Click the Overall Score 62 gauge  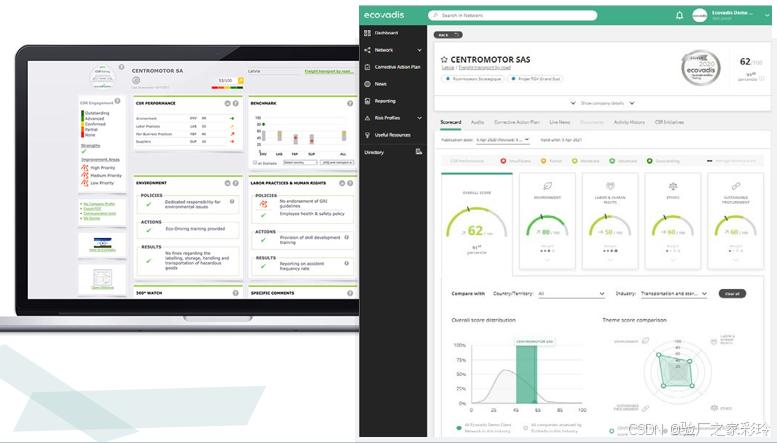[476, 223]
